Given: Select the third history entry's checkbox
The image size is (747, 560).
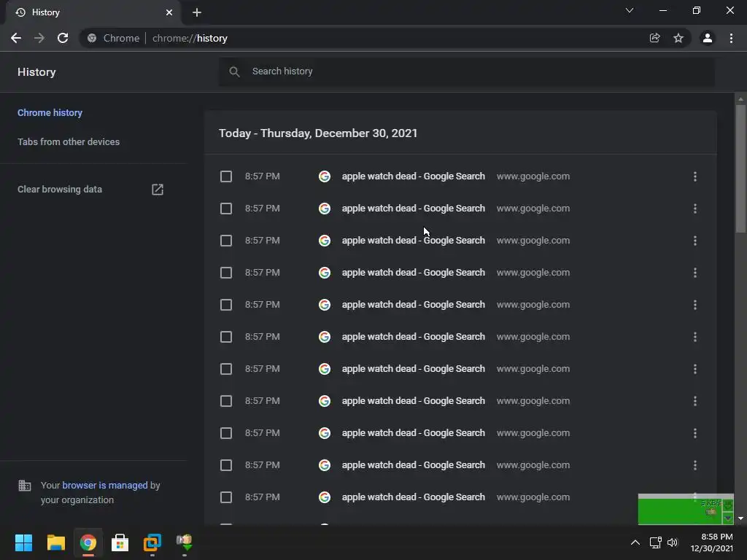Looking at the screenshot, I should (226, 241).
